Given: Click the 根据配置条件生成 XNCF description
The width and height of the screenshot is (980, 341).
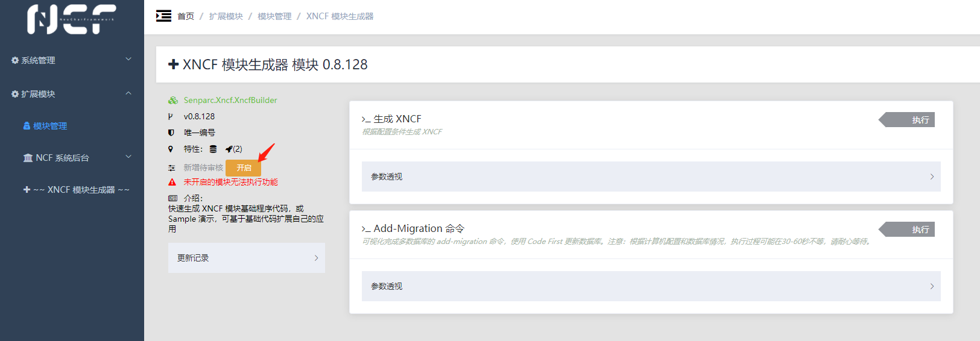Looking at the screenshot, I should tap(402, 132).
